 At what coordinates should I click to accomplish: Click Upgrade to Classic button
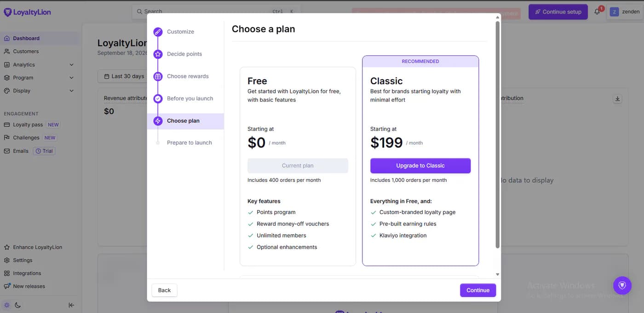[x=420, y=166]
